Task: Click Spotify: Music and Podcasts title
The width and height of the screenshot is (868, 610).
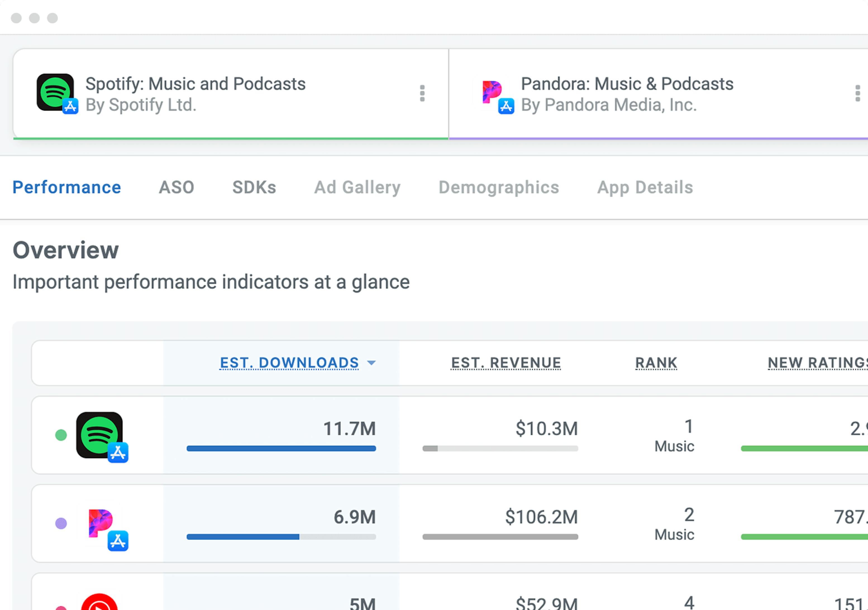Action: coord(195,84)
